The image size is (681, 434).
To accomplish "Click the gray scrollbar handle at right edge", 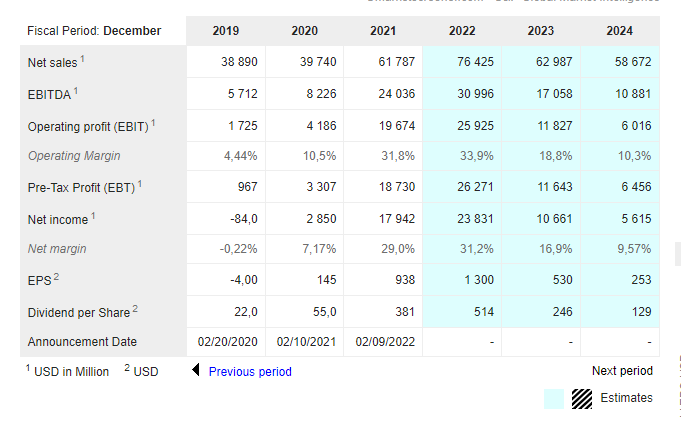I will pyautogui.click(x=678, y=254).
